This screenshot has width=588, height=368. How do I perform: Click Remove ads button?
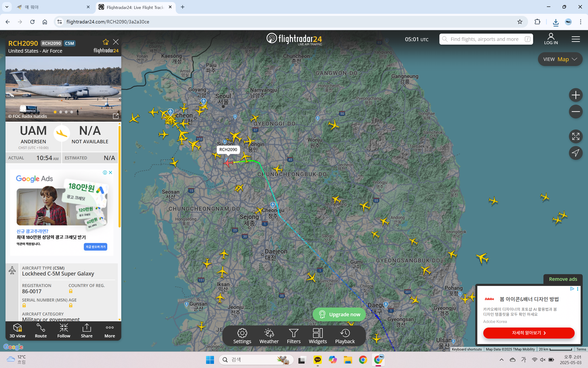(x=563, y=279)
